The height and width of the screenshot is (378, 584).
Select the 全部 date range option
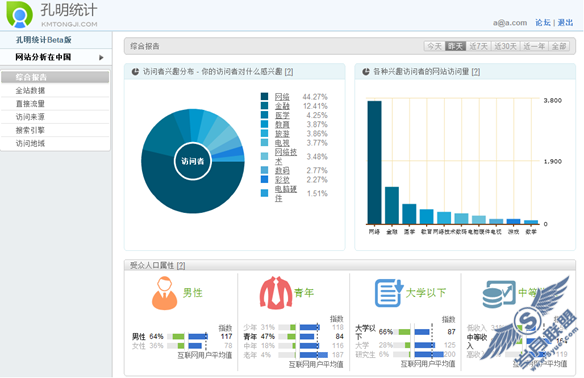click(x=559, y=46)
